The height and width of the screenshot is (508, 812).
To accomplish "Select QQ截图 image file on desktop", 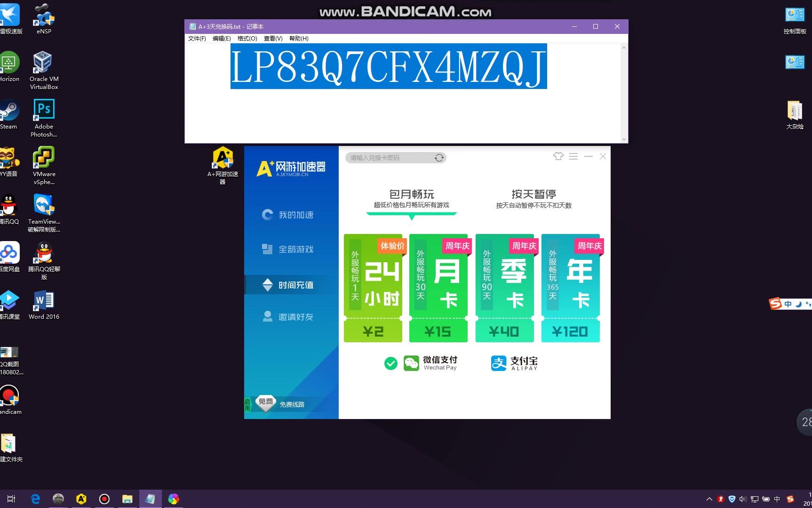I will click(x=10, y=361).
